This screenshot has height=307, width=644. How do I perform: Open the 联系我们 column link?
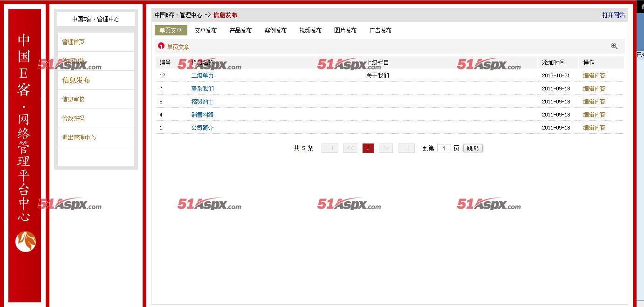pos(202,89)
